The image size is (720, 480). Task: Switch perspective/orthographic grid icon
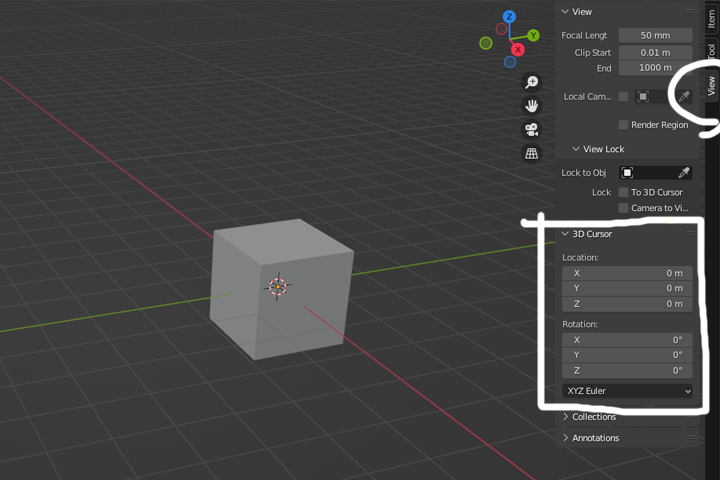click(531, 153)
